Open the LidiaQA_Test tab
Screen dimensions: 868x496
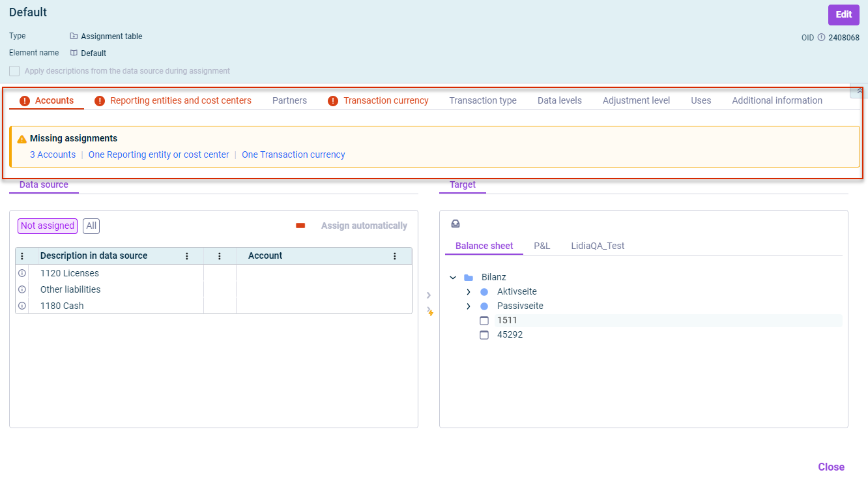598,246
